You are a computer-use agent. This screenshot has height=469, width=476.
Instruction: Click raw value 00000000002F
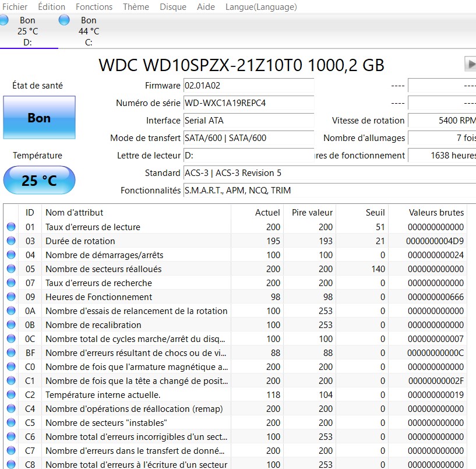click(x=436, y=380)
